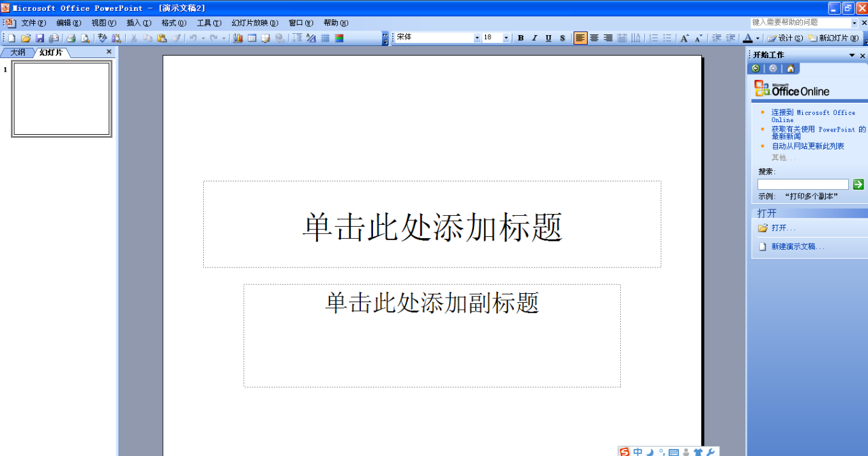
Task: Click the Color/Grayscale icon
Action: pos(339,38)
